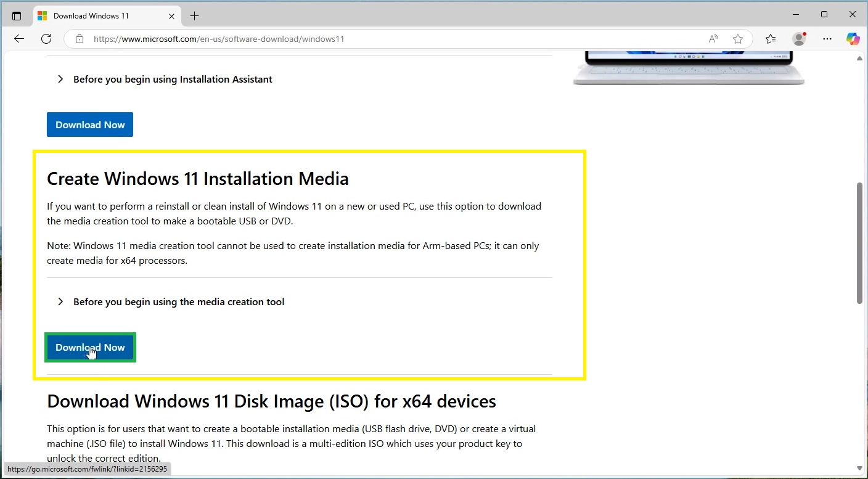The height and width of the screenshot is (479, 868).
Task: Click the scrollbar up arrow
Action: tap(859, 59)
